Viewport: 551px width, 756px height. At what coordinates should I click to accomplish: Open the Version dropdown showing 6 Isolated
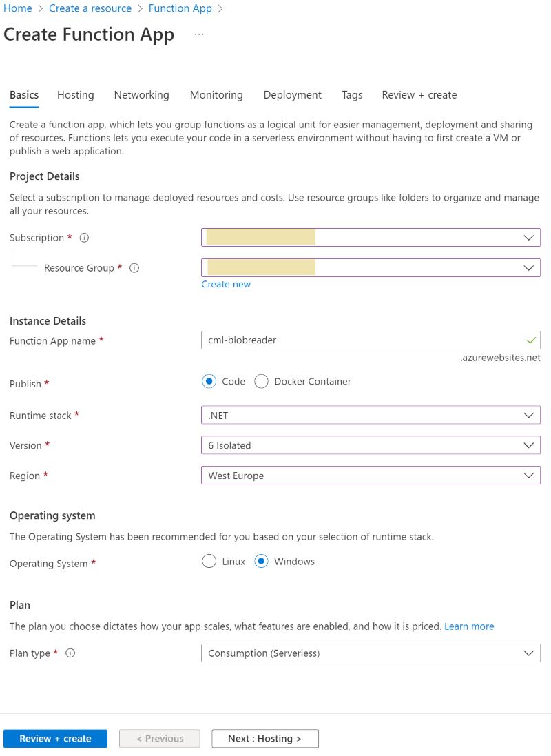coord(528,445)
